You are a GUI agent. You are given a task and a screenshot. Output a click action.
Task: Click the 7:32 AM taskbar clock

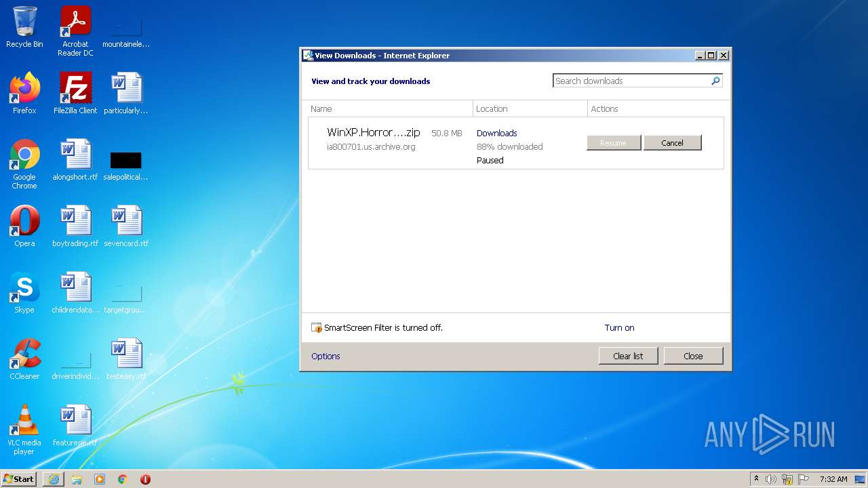(x=833, y=479)
